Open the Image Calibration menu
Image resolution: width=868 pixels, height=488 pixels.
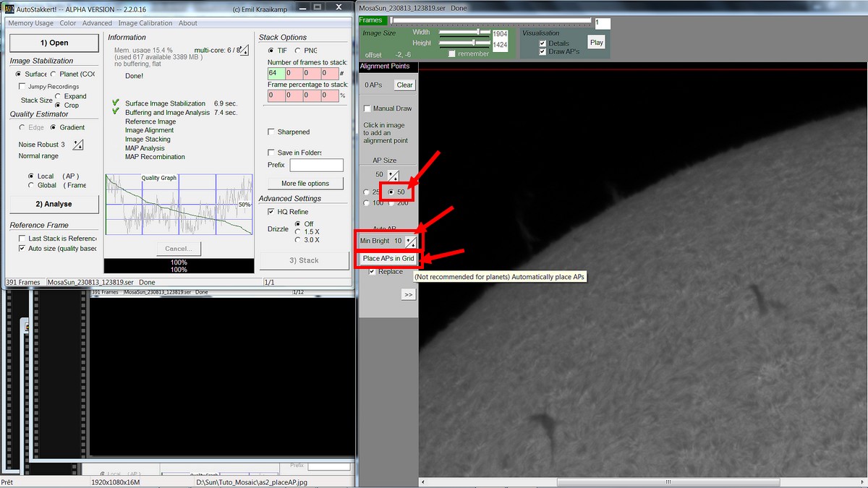pos(145,23)
